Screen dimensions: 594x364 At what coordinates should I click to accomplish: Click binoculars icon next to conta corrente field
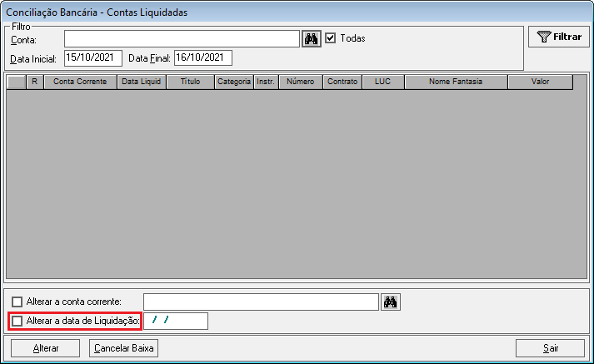click(391, 302)
